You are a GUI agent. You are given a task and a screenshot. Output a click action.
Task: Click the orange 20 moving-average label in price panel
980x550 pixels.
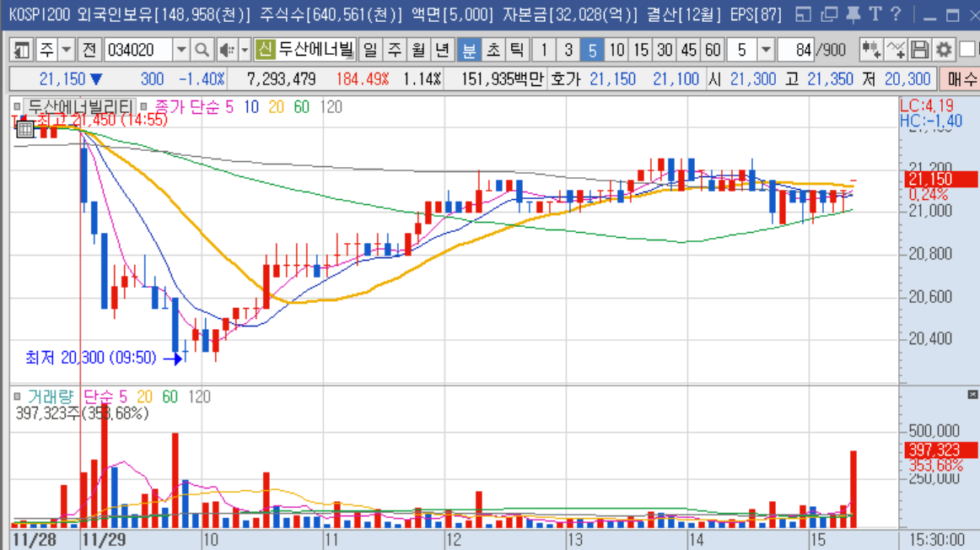[x=277, y=107]
